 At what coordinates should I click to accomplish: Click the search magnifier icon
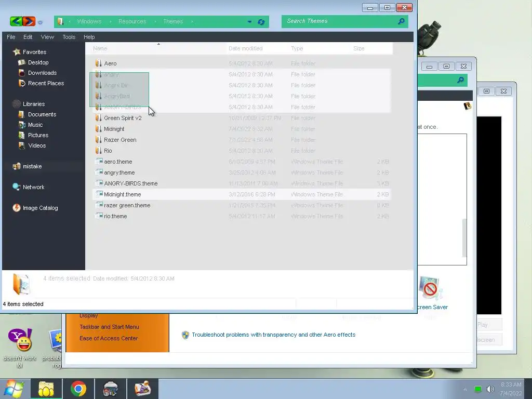click(x=401, y=21)
